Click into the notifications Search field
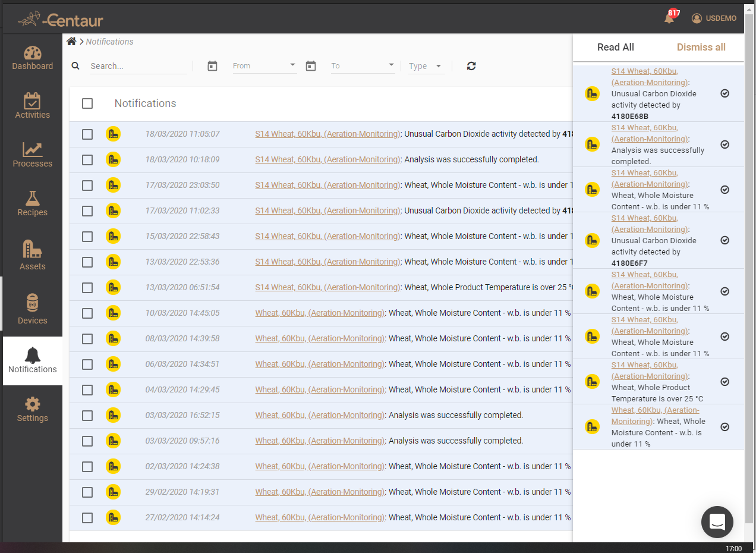756x553 pixels. click(x=138, y=66)
